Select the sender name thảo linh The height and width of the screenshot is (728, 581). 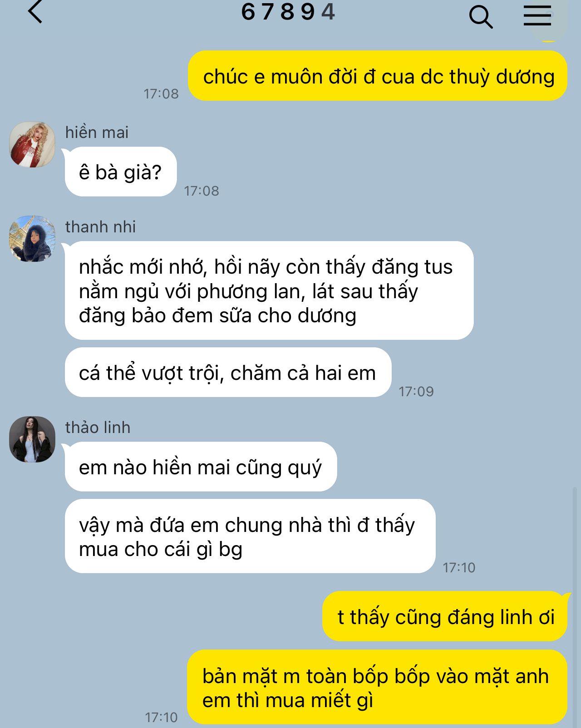pos(98,428)
